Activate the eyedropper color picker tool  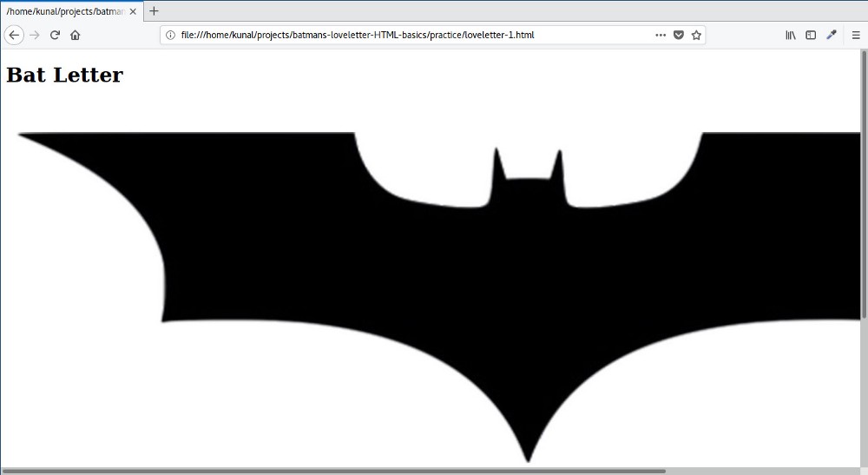pyautogui.click(x=832, y=35)
